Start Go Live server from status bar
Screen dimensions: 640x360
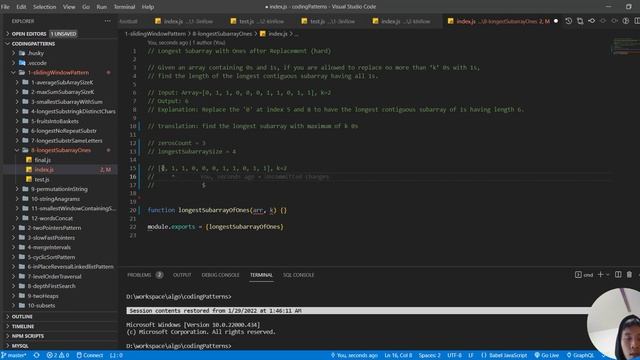[x=547, y=355]
